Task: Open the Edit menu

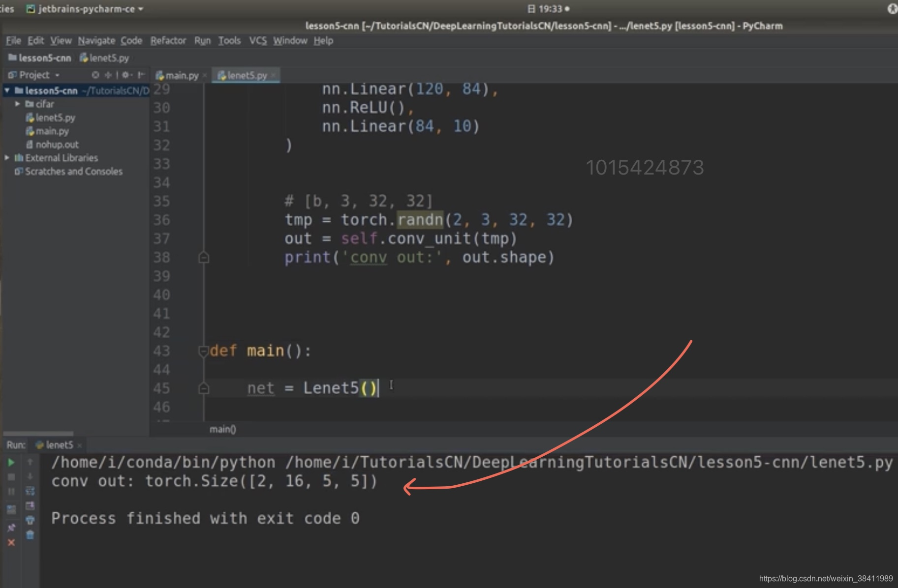Action: [x=35, y=40]
